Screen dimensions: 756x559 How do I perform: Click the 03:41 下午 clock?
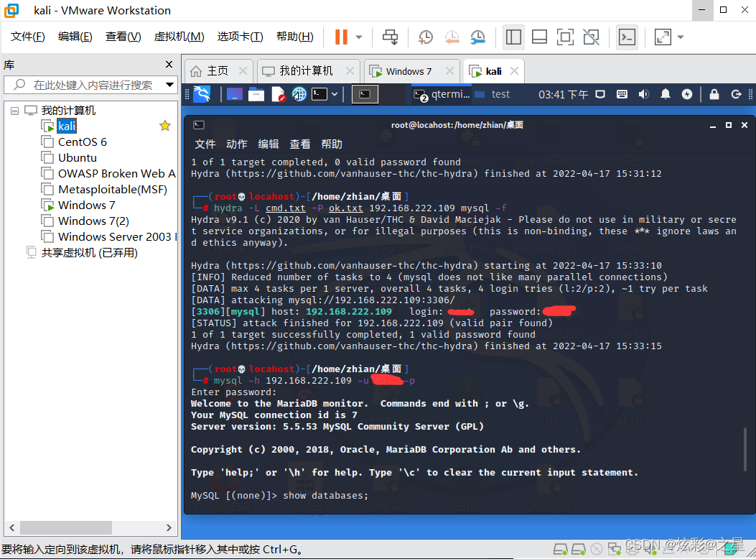[x=563, y=95]
